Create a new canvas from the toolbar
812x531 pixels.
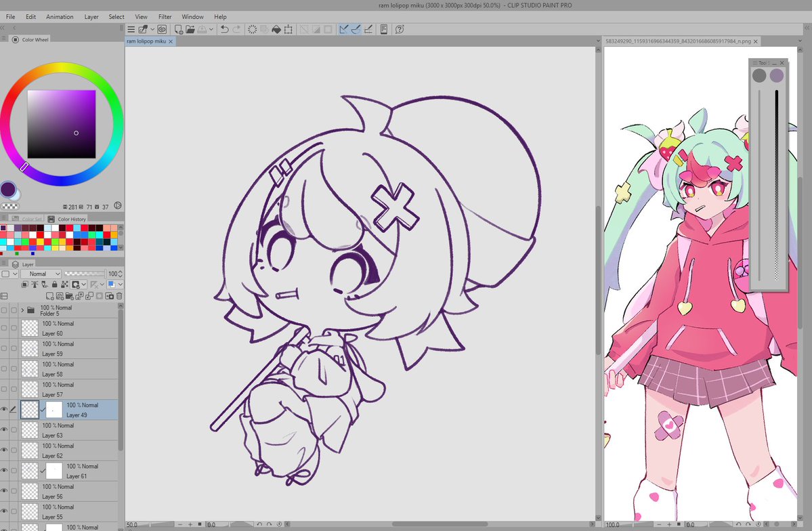178,30
